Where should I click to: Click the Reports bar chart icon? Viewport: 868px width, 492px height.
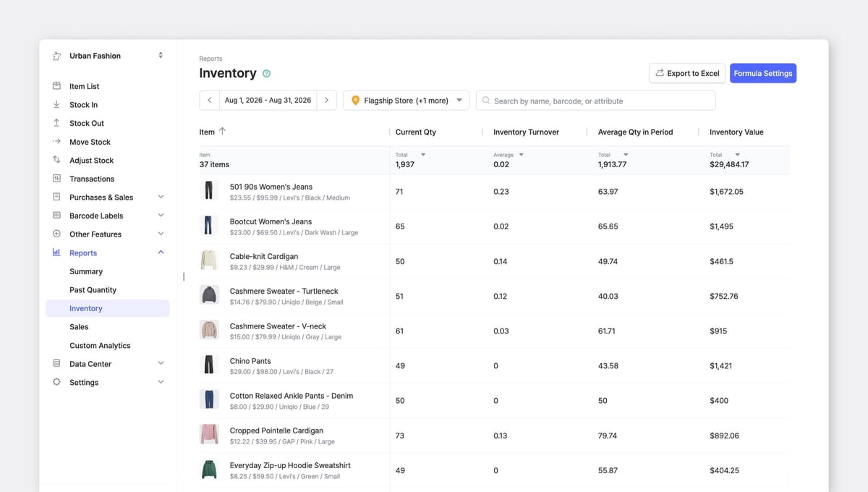(56, 253)
